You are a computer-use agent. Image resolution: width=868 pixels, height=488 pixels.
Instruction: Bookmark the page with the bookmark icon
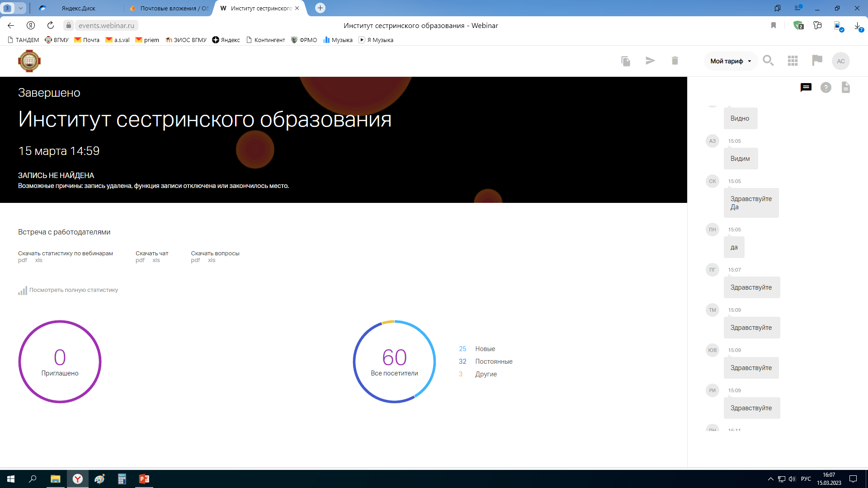(774, 25)
